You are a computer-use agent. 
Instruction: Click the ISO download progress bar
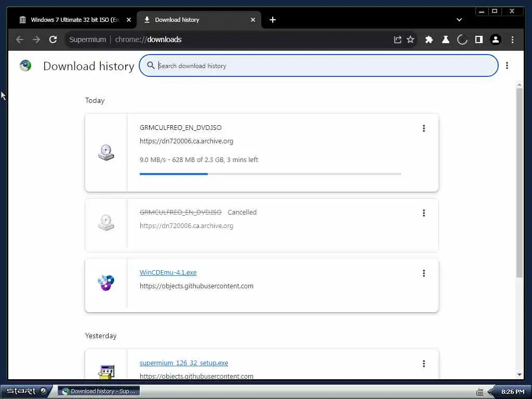tap(270, 174)
